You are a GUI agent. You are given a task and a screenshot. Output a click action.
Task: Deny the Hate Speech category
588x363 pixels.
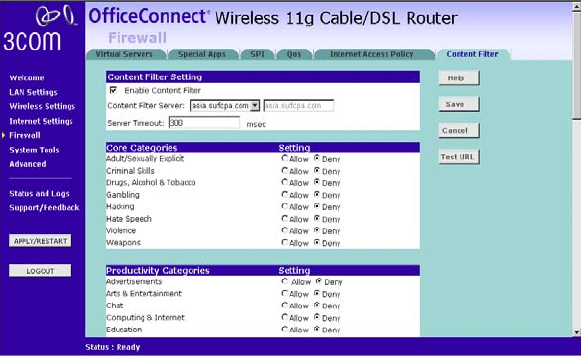point(317,219)
